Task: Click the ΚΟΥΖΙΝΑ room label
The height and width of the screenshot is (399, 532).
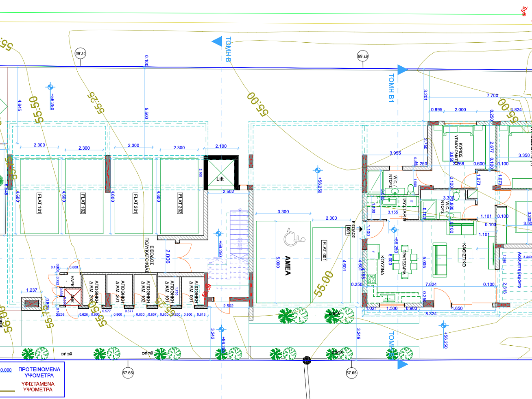Action: [382, 266]
